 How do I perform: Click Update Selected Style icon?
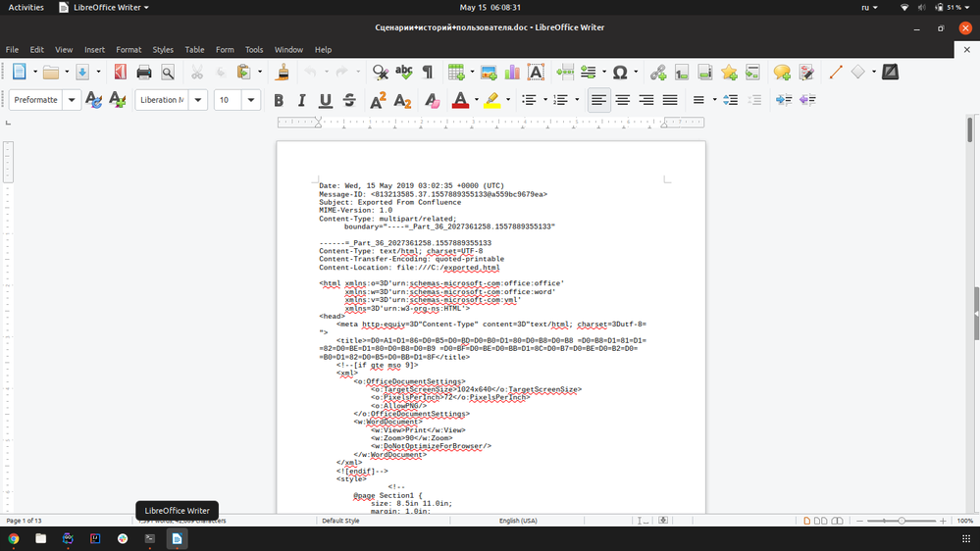point(94,100)
